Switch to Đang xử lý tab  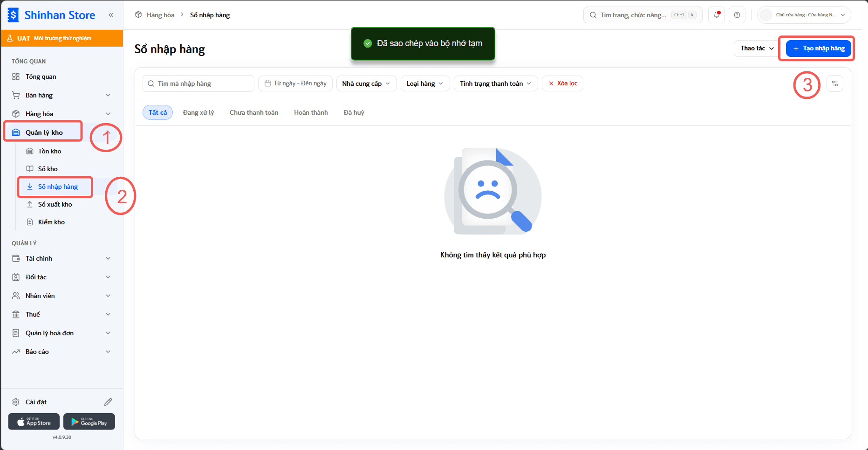[x=198, y=112]
